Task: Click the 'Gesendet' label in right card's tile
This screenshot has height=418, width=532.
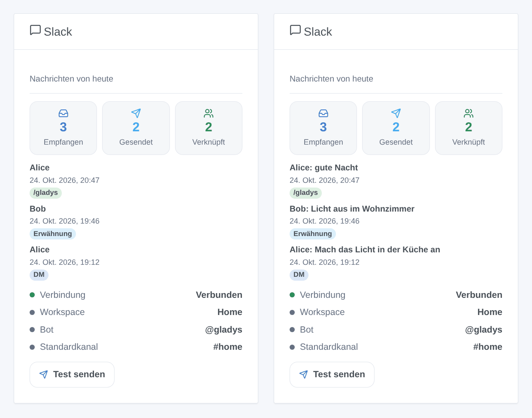Action: (x=396, y=142)
